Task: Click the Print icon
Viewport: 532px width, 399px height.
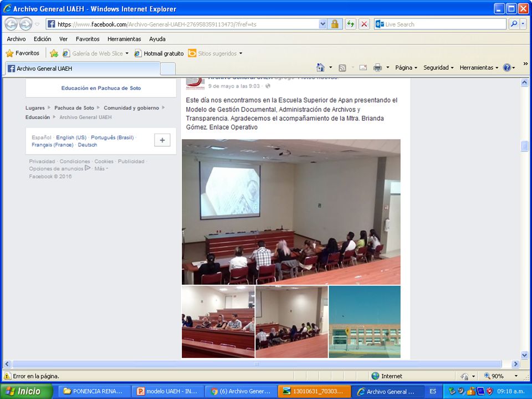Action: coord(377,68)
